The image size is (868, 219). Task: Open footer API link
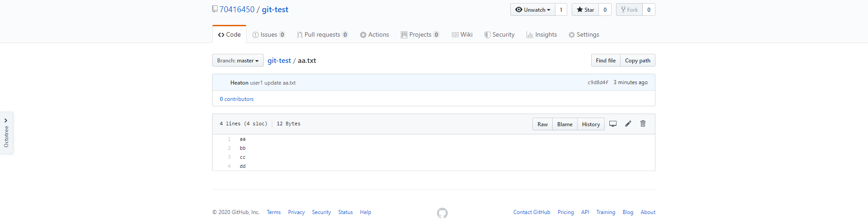[585, 212]
